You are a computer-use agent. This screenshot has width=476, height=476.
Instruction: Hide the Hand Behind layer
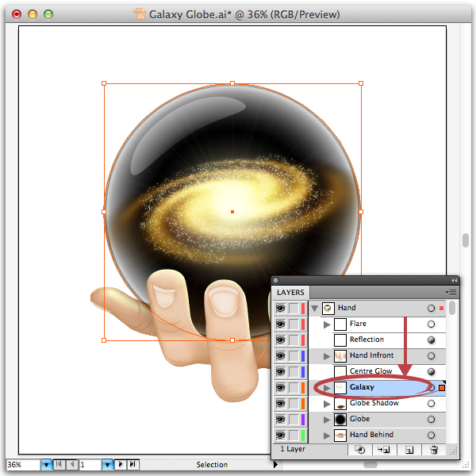click(281, 436)
